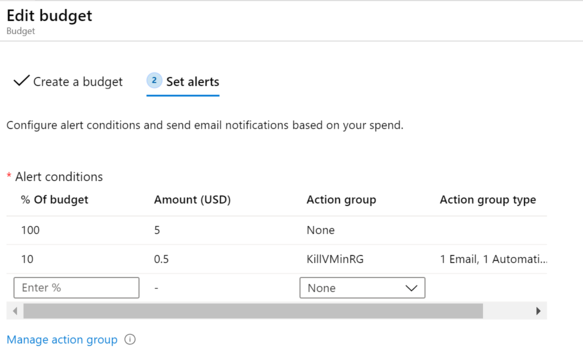
Task: Select the 10 percent of budget cell
Action: pos(27,259)
